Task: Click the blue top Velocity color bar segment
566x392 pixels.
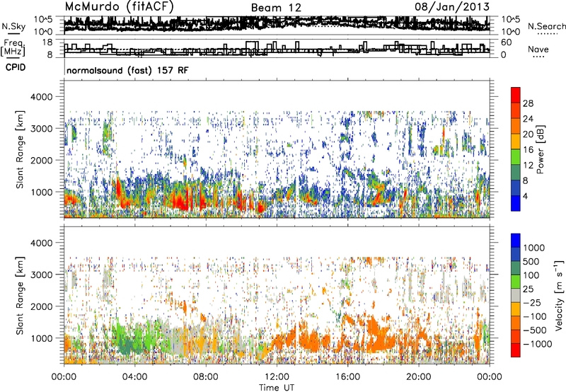Action: pyautogui.click(x=516, y=241)
